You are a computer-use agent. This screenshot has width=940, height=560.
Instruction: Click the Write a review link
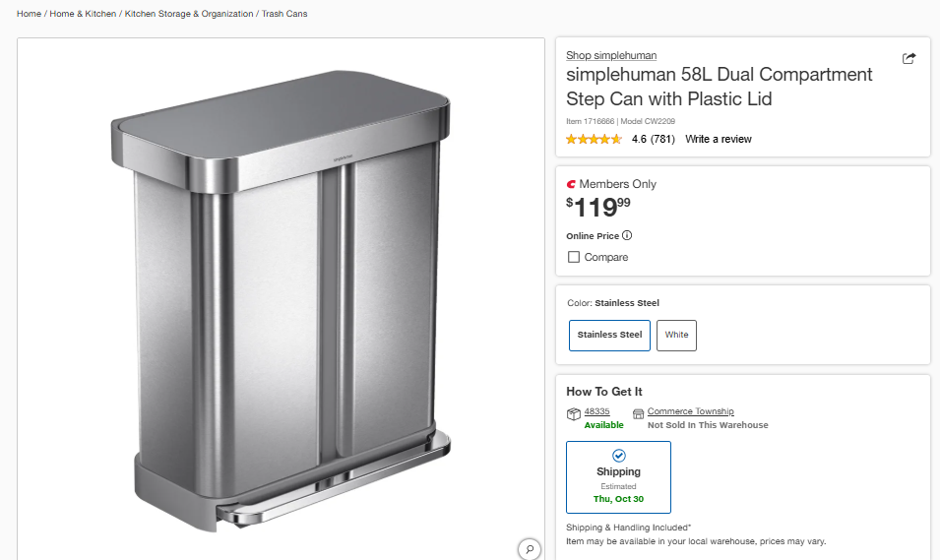pos(719,140)
